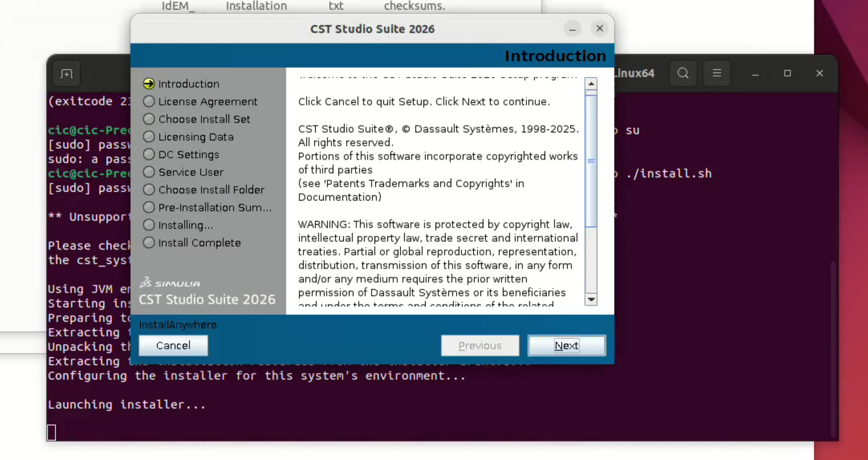868x460 pixels.
Task: Click the 'Introduction' step label
Action: [x=189, y=84]
